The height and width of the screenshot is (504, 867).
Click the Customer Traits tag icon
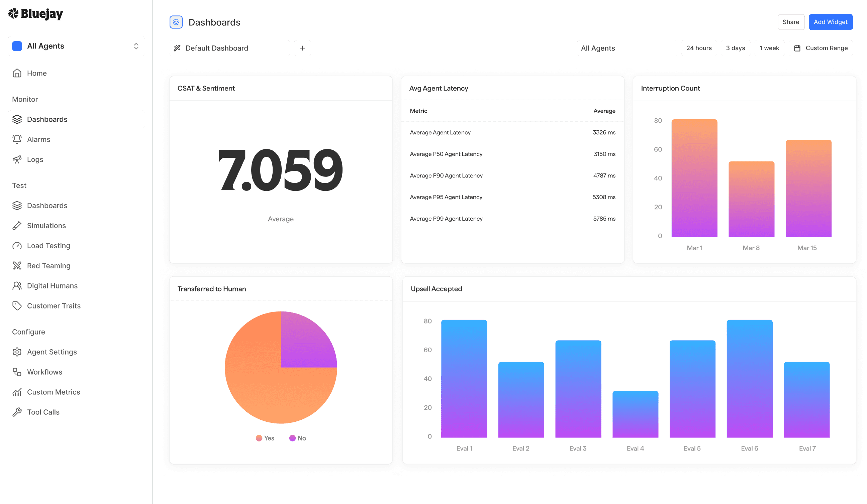[17, 305]
